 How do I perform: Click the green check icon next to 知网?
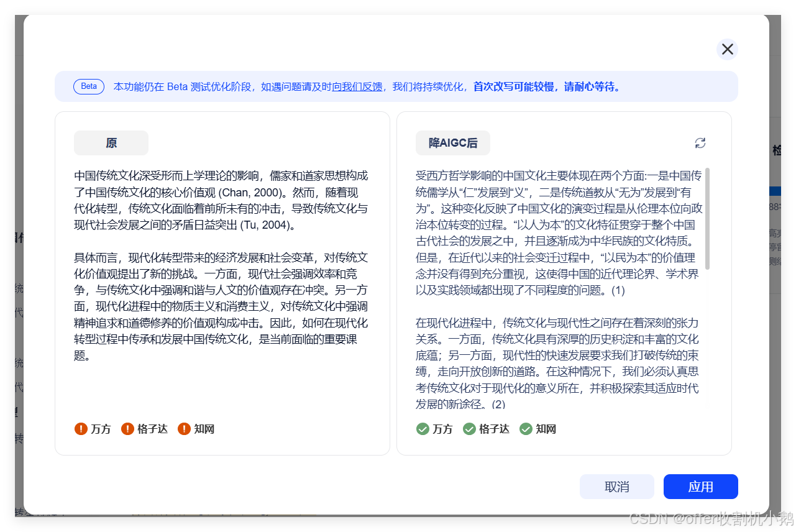click(526, 429)
